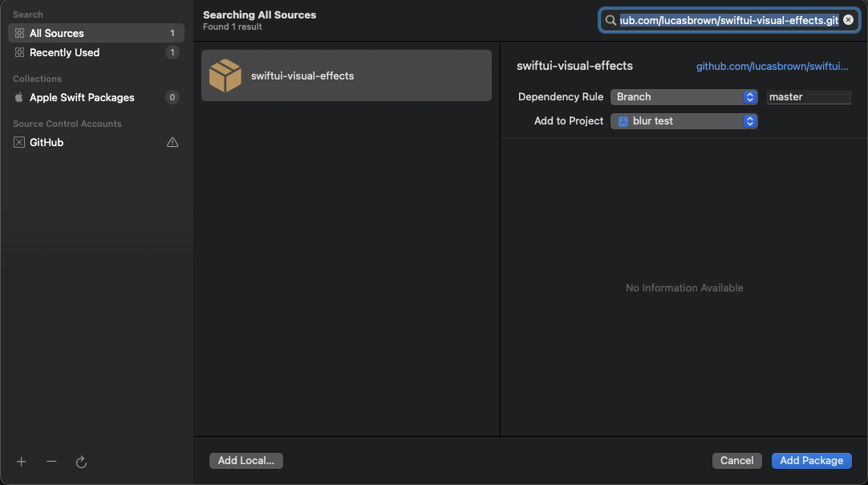Open Add to Project dropdown
Screen dimensions: 868x485
point(683,121)
